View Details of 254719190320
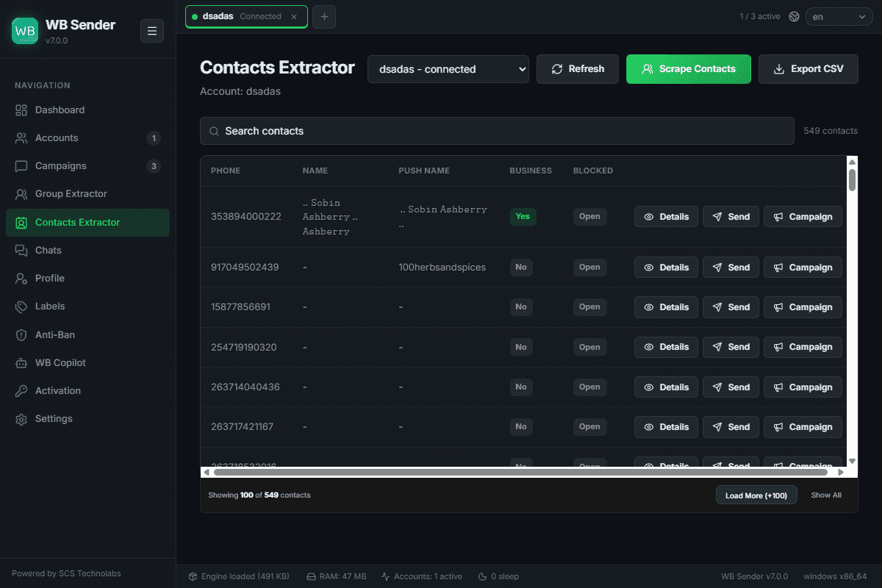The height and width of the screenshot is (588, 882). [666, 347]
